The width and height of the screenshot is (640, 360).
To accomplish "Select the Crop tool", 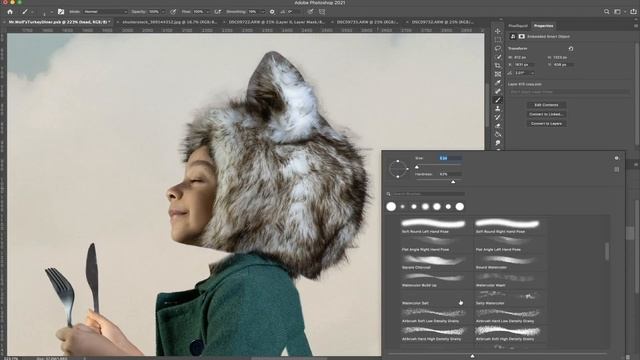I will point(498,65).
